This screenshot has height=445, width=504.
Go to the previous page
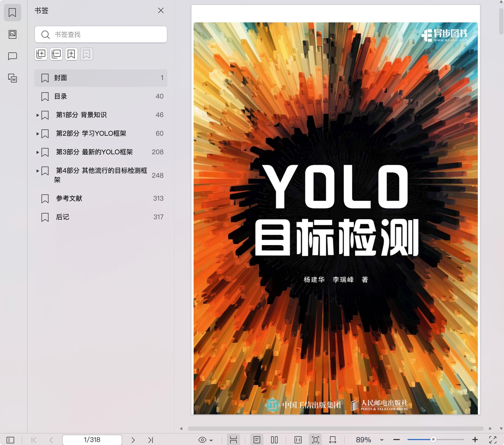(51, 440)
